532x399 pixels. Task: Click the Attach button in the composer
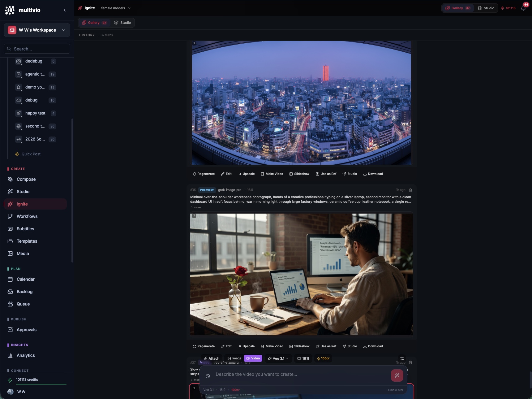coord(212,358)
